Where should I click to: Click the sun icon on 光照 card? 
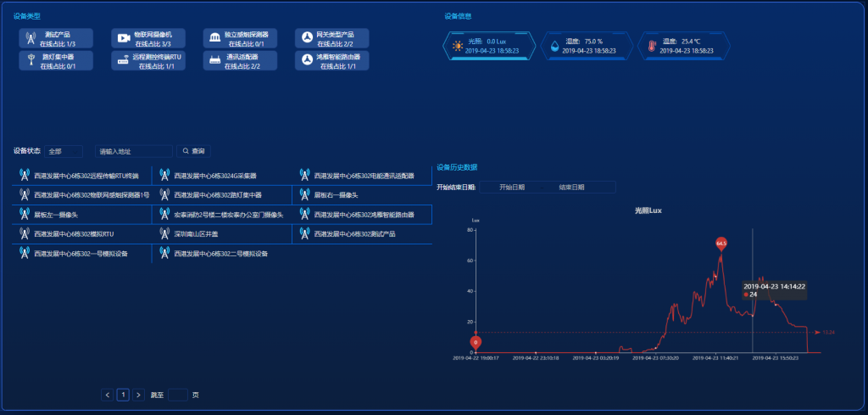coord(458,46)
